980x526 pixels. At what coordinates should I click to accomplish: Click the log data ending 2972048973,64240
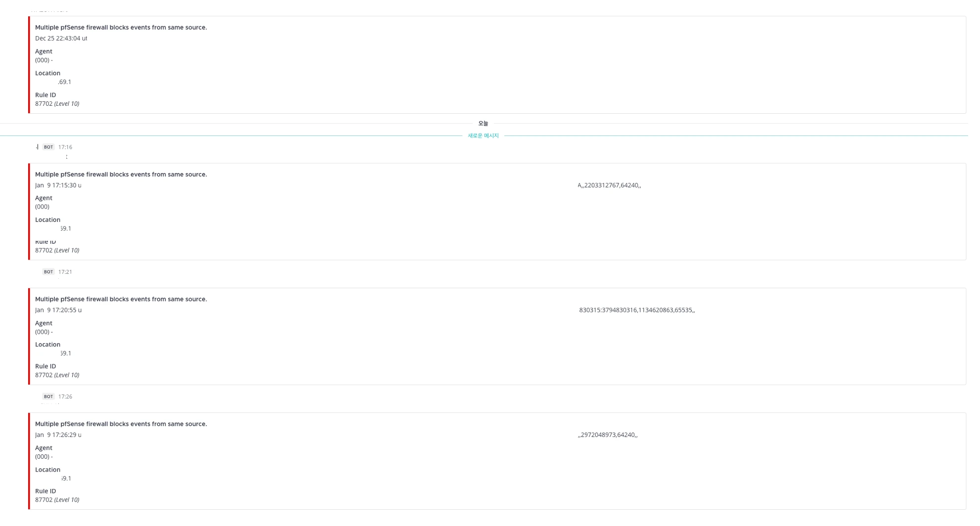click(x=608, y=435)
